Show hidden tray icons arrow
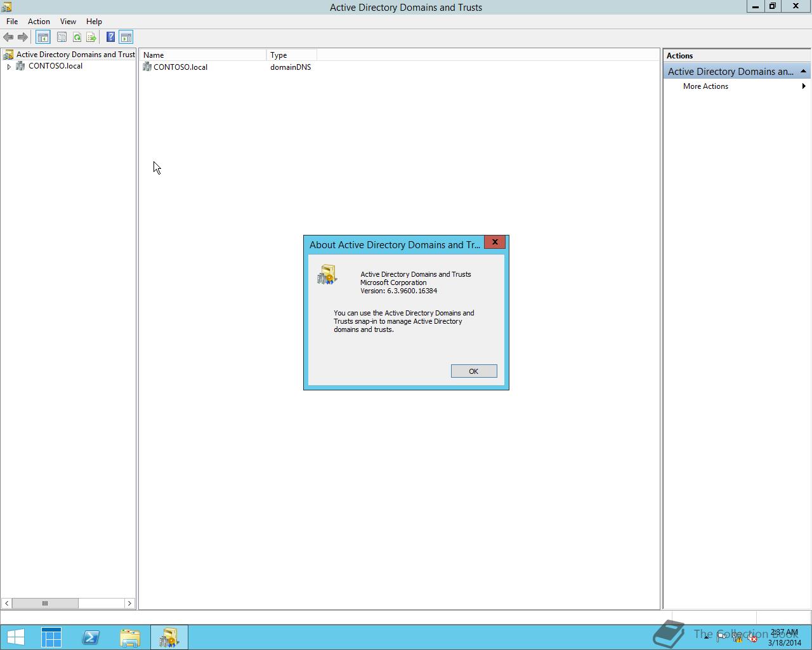812x650 pixels. coord(706,637)
